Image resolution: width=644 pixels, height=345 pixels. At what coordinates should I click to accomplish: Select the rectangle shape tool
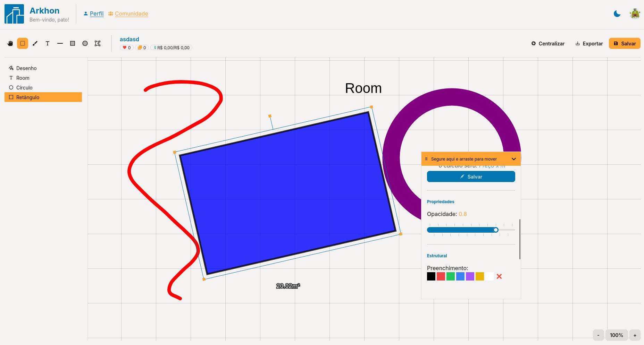tap(73, 43)
